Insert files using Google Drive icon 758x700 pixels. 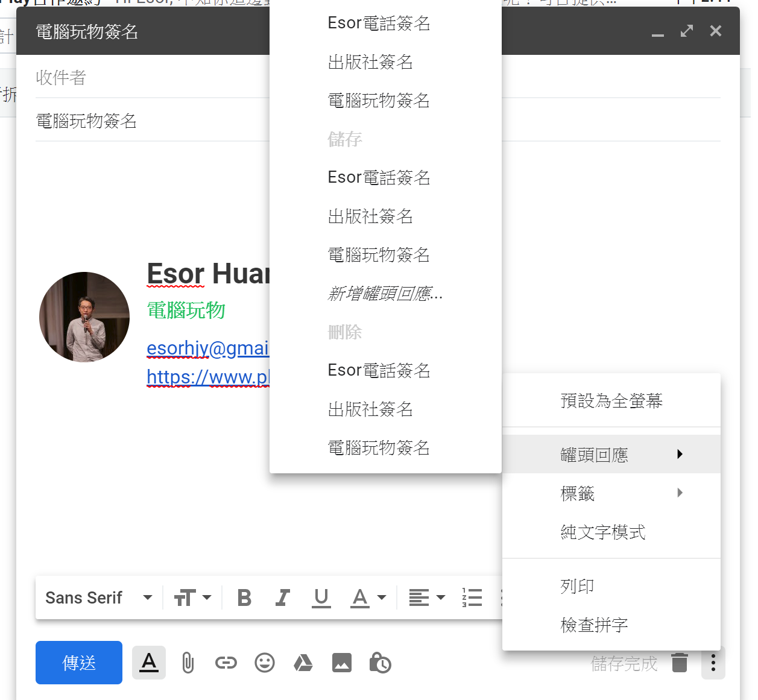pyautogui.click(x=303, y=662)
